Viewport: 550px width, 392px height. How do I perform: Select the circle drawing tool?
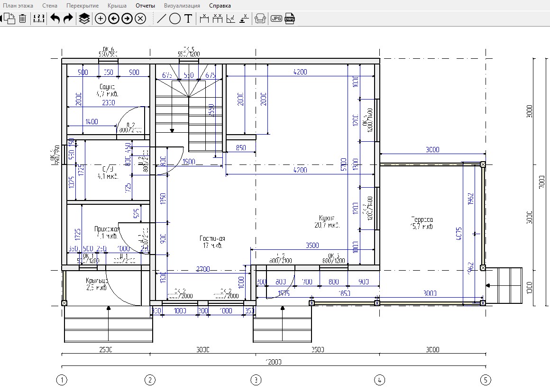click(174, 18)
